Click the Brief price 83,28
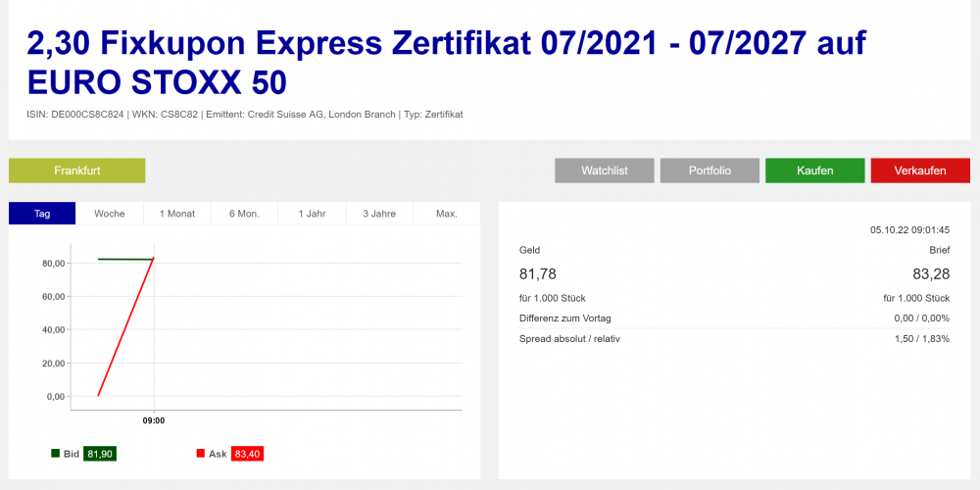Image resolution: width=980 pixels, height=490 pixels. [x=931, y=274]
